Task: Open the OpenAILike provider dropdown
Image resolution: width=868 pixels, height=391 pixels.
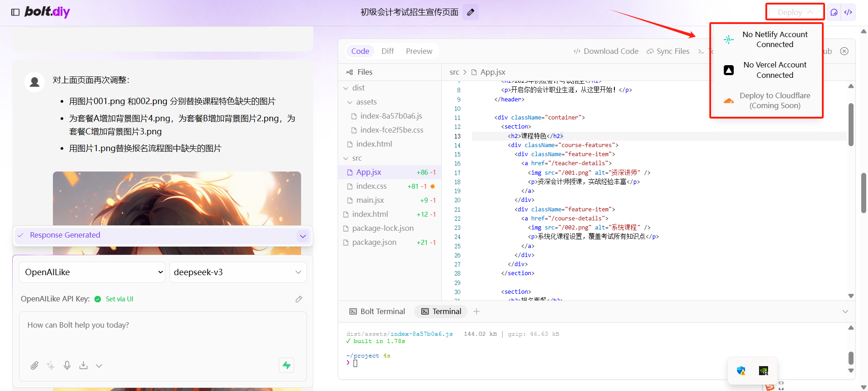Action: pyautogui.click(x=92, y=272)
